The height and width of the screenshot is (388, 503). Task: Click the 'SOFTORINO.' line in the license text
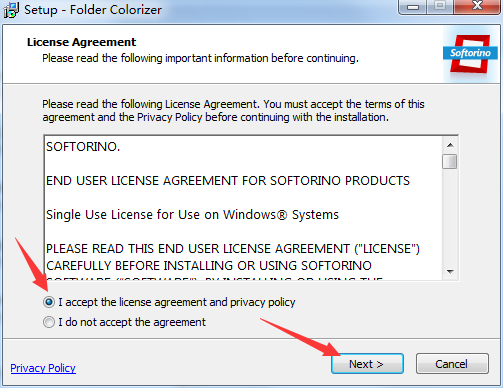[x=83, y=147]
